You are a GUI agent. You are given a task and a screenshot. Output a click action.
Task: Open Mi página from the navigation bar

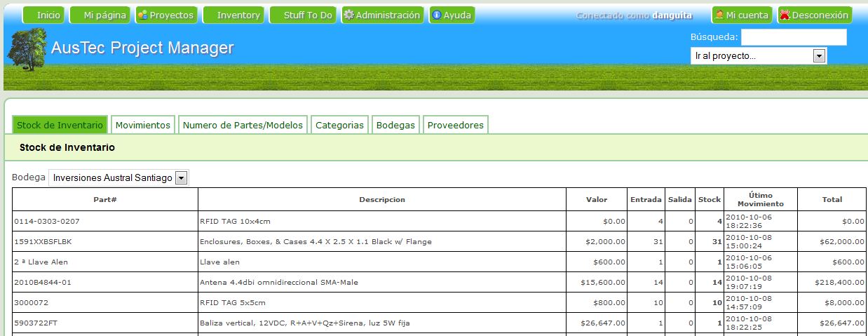click(100, 15)
